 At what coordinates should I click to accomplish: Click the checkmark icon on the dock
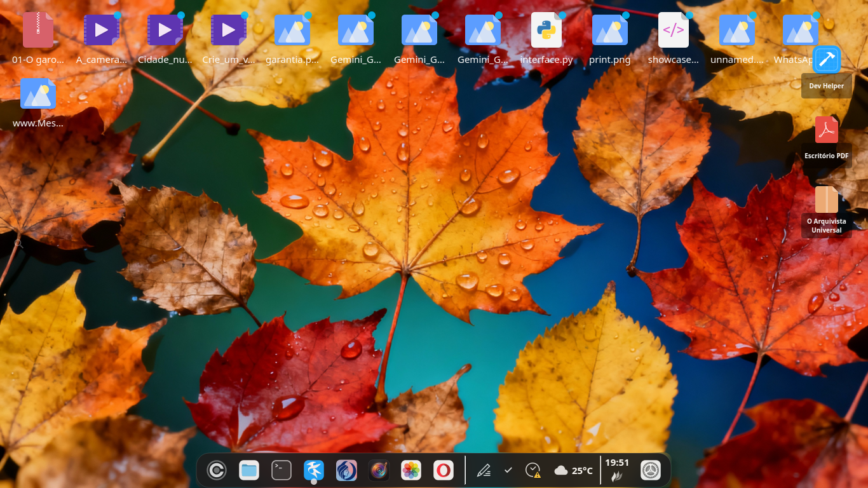[508, 470]
